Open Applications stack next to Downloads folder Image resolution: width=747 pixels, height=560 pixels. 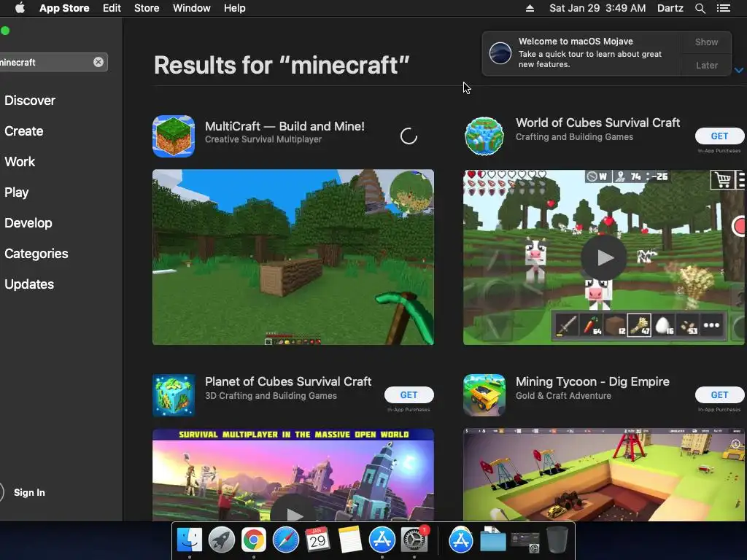[461, 540]
